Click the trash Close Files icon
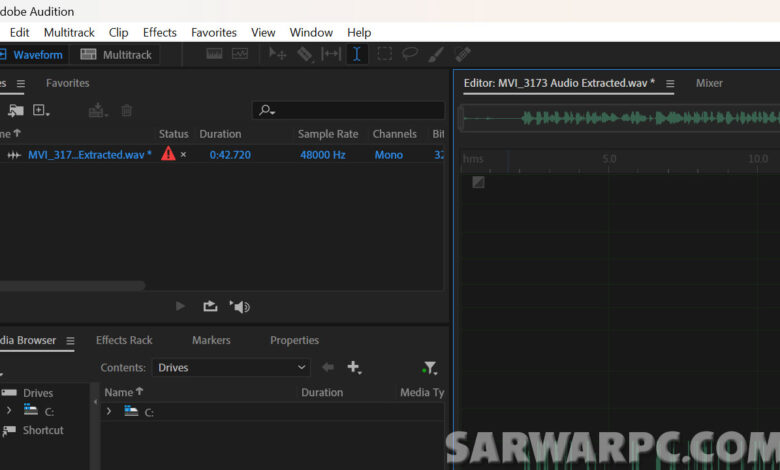 pyautogui.click(x=127, y=110)
